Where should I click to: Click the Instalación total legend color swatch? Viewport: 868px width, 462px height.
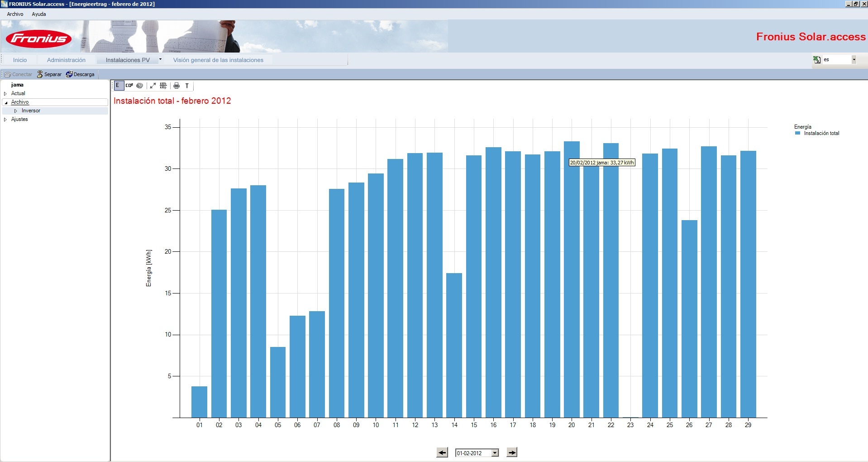coord(798,133)
